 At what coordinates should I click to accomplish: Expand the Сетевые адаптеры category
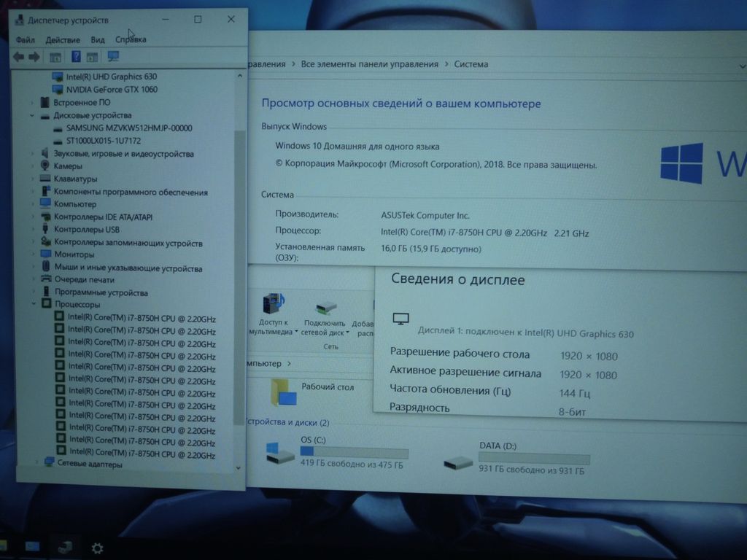click(36, 463)
